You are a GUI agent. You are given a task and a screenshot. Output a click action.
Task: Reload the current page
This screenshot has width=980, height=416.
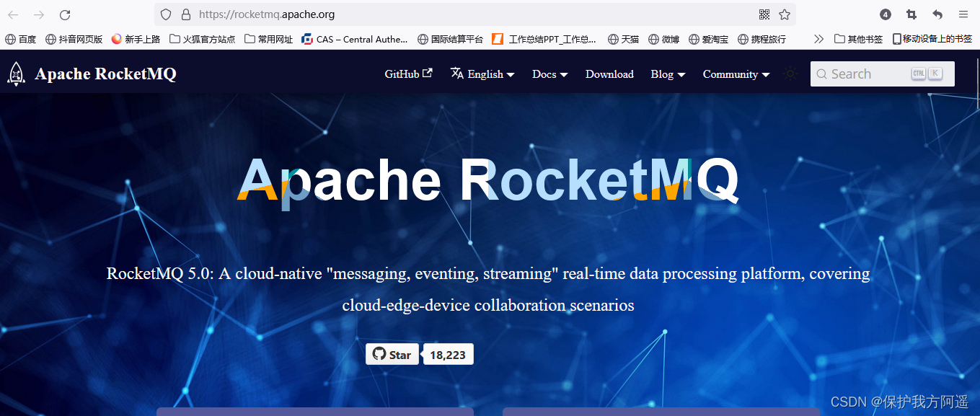tap(65, 14)
